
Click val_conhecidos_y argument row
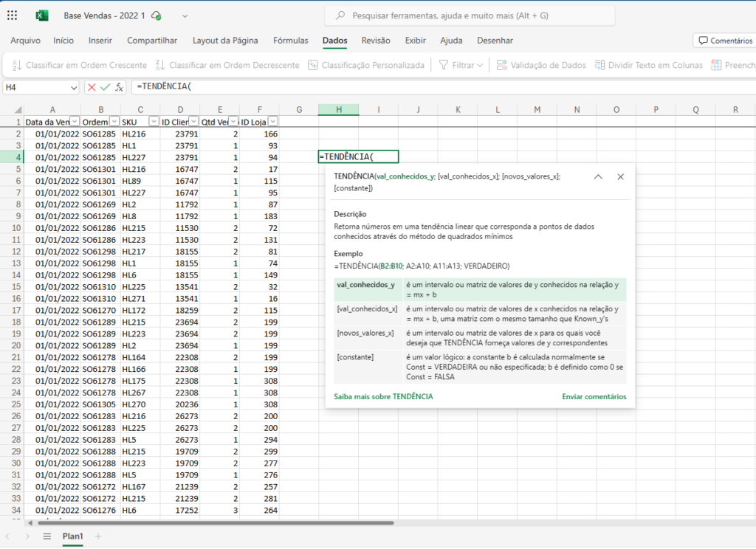click(x=480, y=290)
